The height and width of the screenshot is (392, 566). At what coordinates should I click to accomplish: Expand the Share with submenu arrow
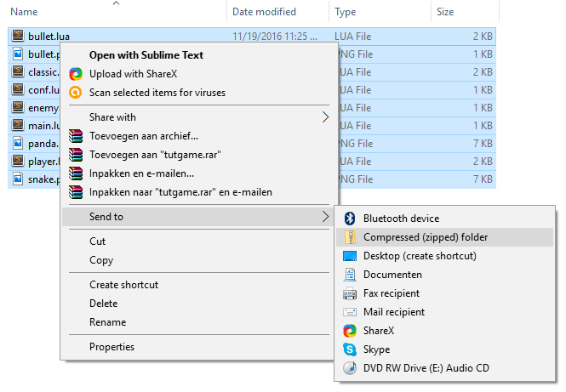(324, 117)
